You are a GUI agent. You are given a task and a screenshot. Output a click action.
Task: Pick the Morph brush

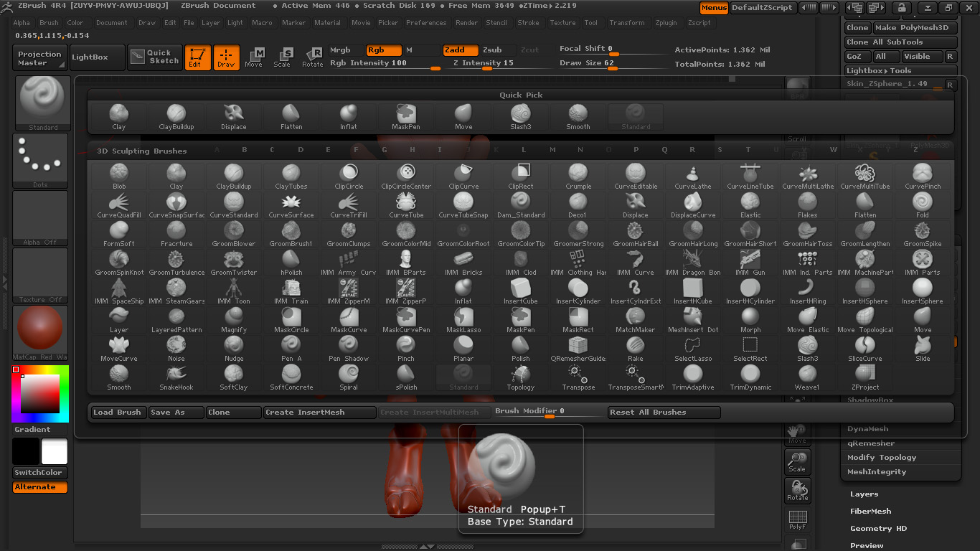coord(750,320)
